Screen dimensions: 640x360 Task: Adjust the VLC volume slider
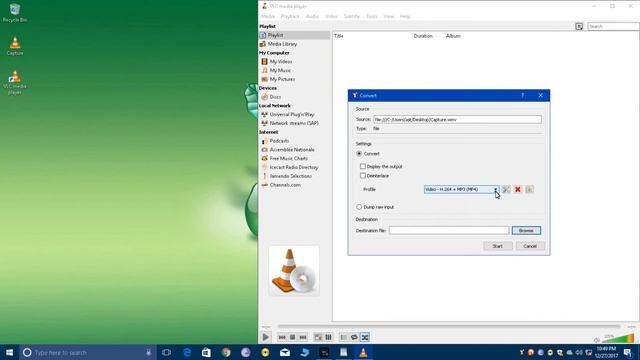[x=618, y=338]
